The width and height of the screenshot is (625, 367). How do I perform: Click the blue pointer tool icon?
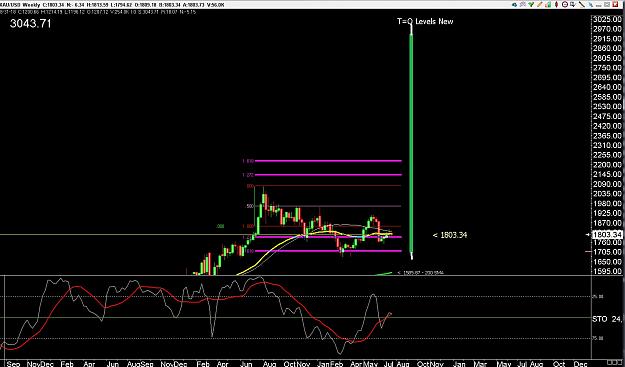(x=590, y=5)
